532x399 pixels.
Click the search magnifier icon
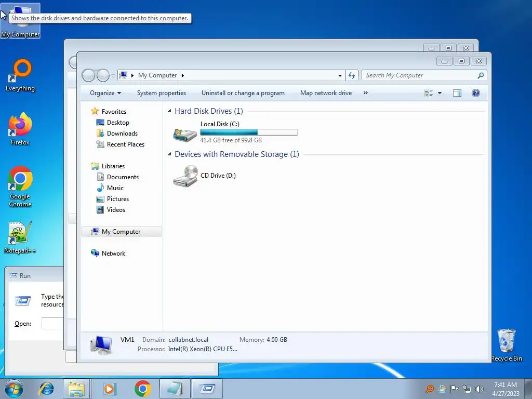pos(481,75)
